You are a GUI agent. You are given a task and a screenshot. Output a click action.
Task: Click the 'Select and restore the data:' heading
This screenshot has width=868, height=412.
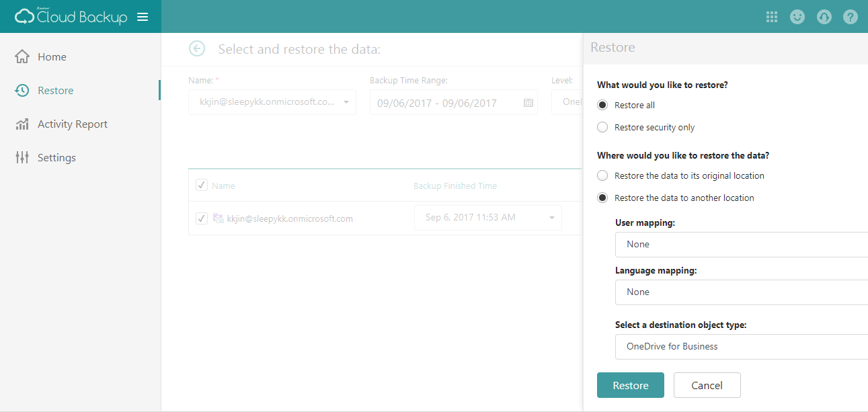300,49
